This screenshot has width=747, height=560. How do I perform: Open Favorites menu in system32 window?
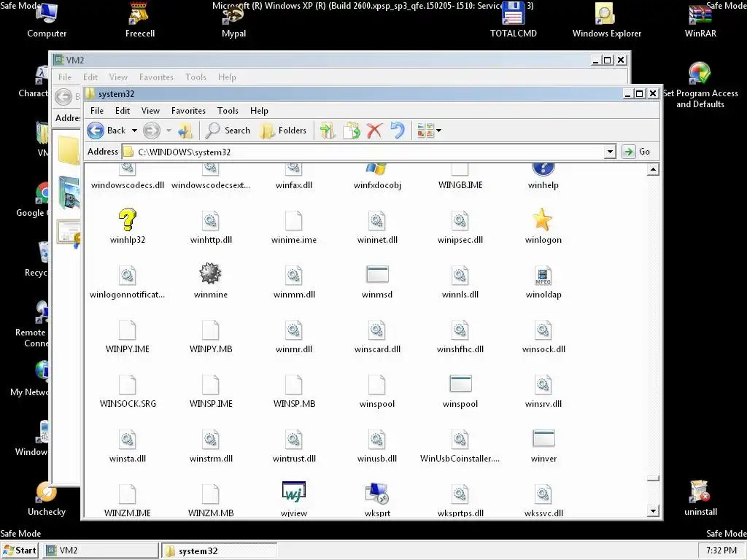[x=188, y=111]
